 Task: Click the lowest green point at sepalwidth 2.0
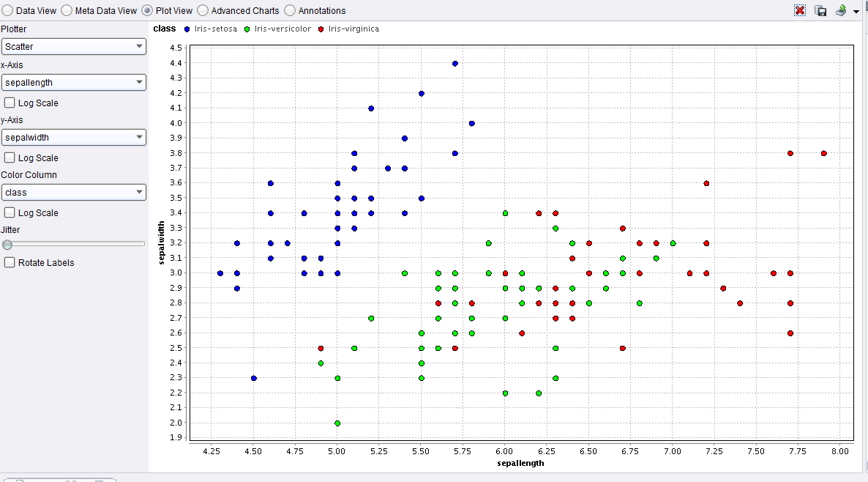pos(337,423)
